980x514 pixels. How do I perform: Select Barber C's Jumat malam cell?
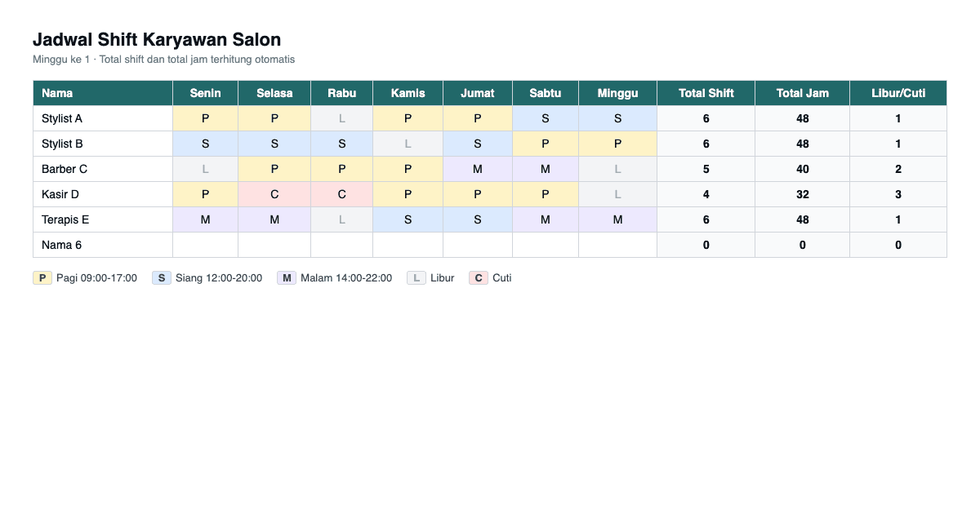click(478, 169)
